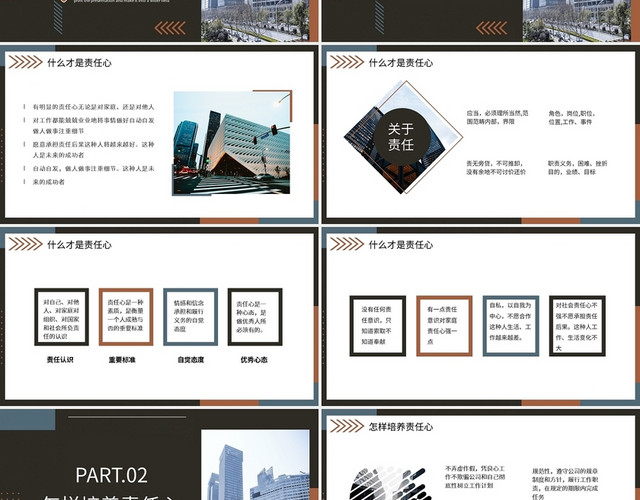Click the diamond-shaped skyscraper photo
Screen dimensions: 640x500
coord(400,138)
